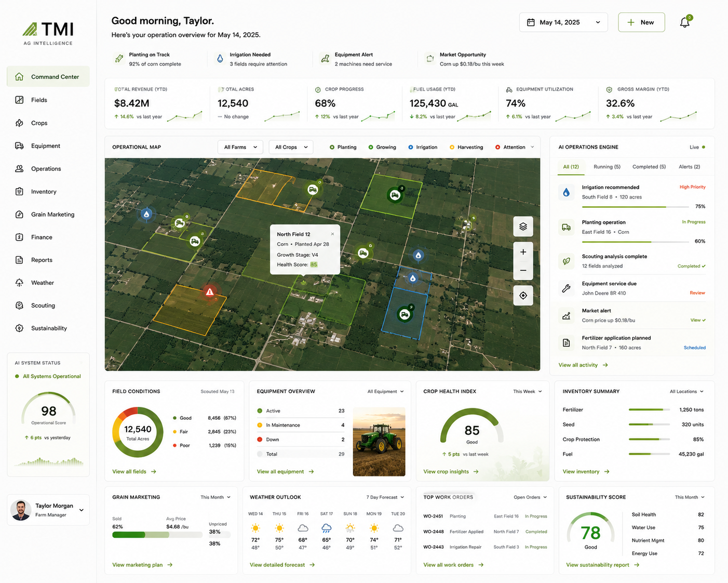Click View crop insights link
The width and height of the screenshot is (728, 583).
pos(451,472)
